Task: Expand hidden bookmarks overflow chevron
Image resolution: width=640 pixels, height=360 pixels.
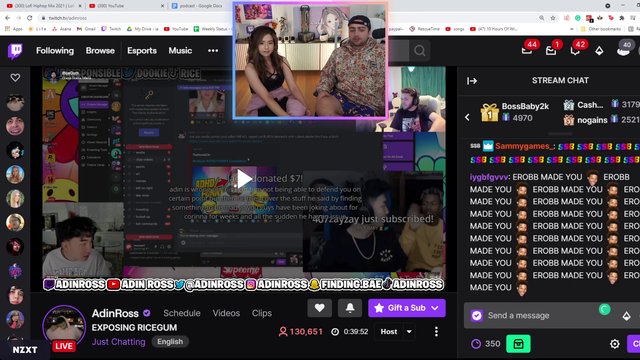Action: point(571,29)
